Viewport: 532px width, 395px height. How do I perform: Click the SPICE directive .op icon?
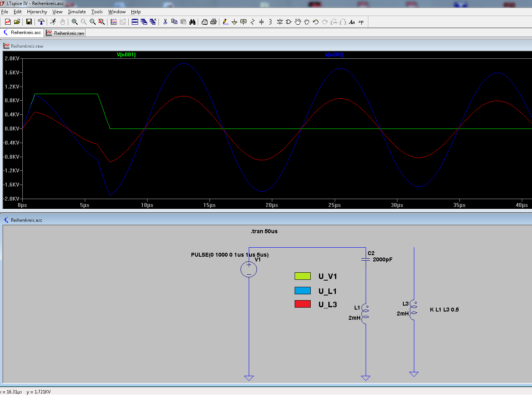(x=361, y=22)
